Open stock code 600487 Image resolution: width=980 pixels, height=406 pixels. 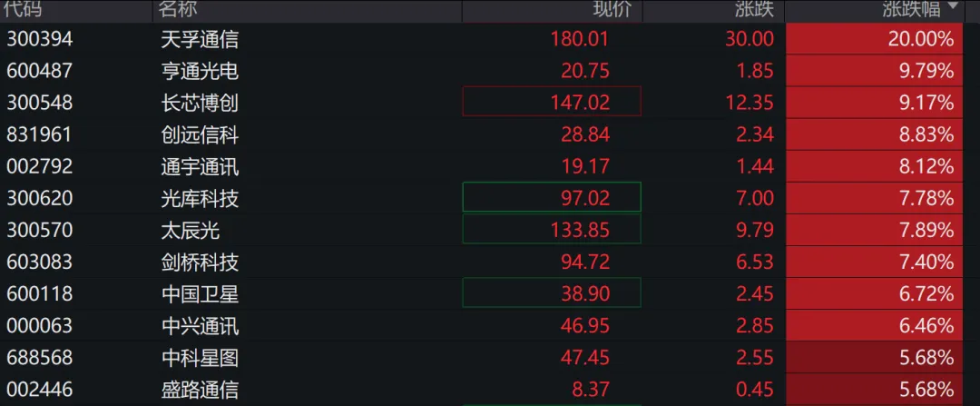(x=40, y=71)
